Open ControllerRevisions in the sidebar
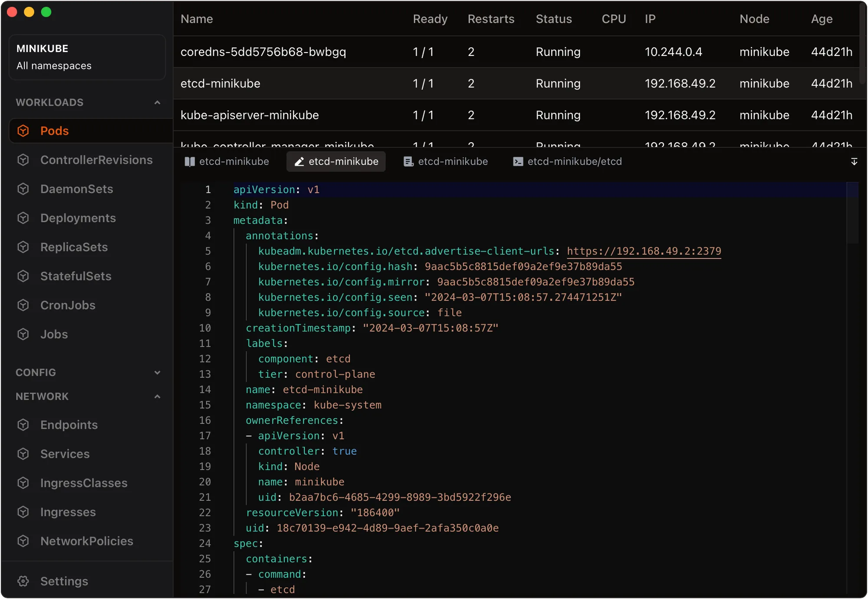Screen dimensions: 868x599 pos(91,160)
